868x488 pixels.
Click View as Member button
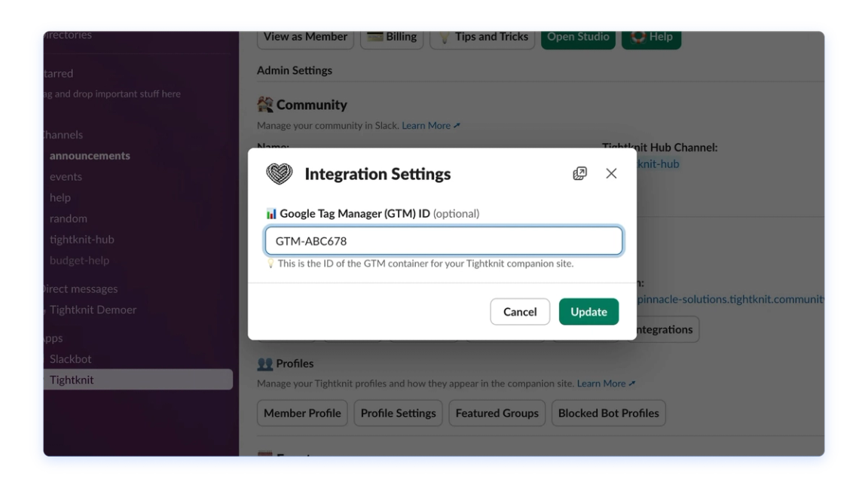point(305,37)
